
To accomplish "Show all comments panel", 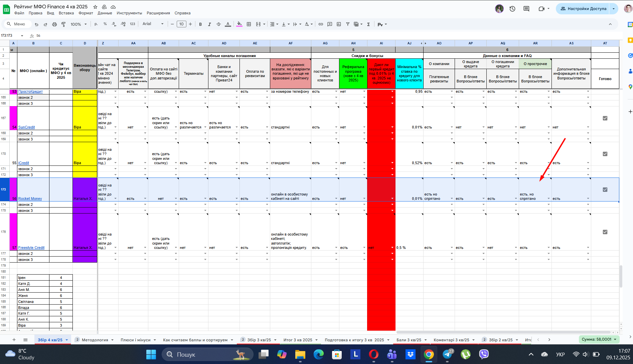I will 526,9.
